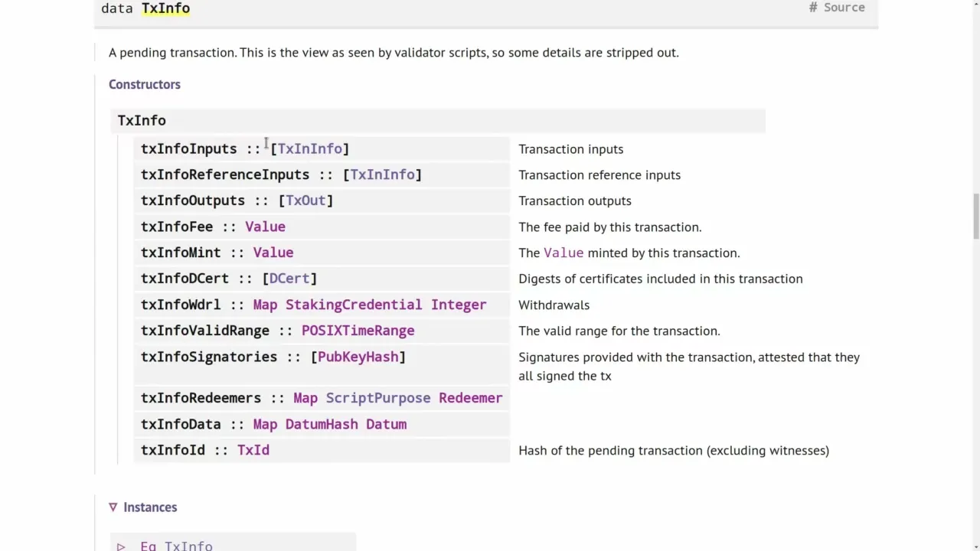Screen dimensions: 980x551
Task: Open the Source link for TxInfo
Action: tap(844, 8)
